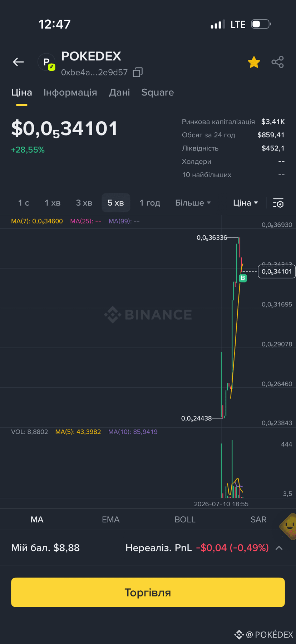Tap the battery status icon
Viewport: 296px width, 644px height.
[x=261, y=24]
